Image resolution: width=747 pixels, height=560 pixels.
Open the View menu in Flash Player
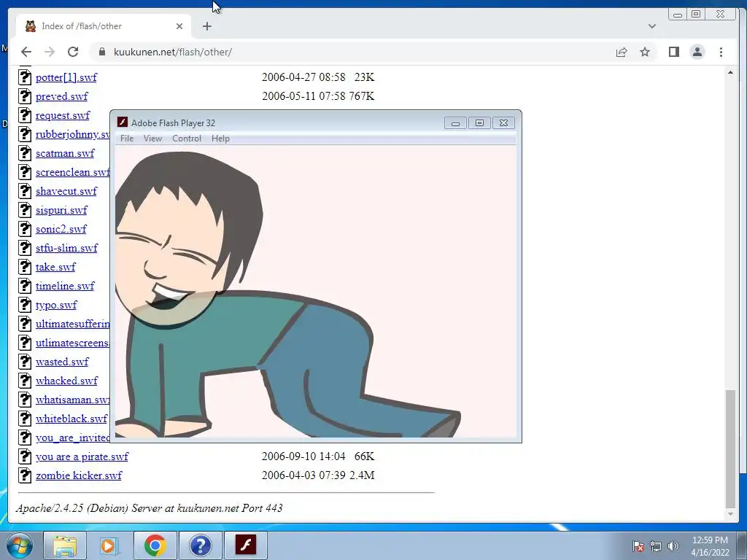152,139
